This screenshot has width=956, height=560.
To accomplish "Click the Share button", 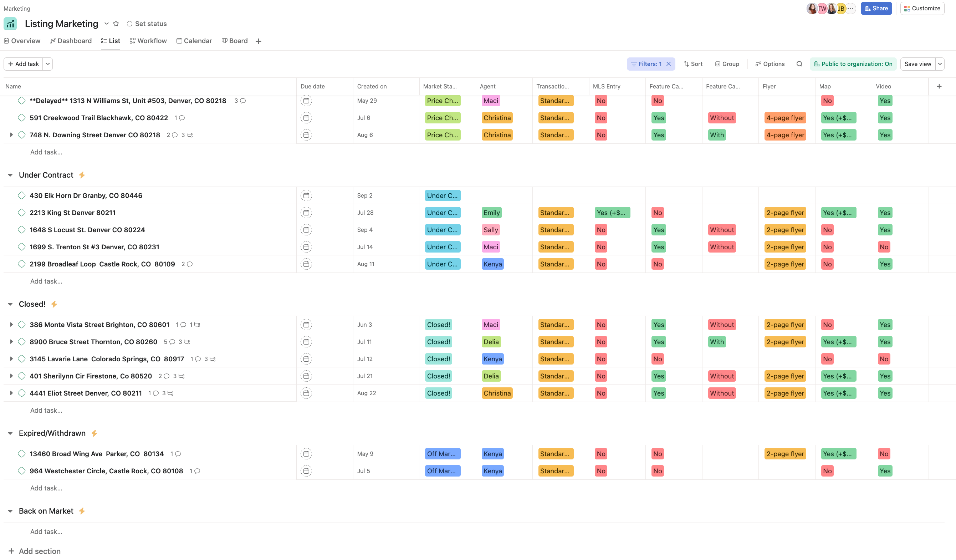I will [x=876, y=8].
